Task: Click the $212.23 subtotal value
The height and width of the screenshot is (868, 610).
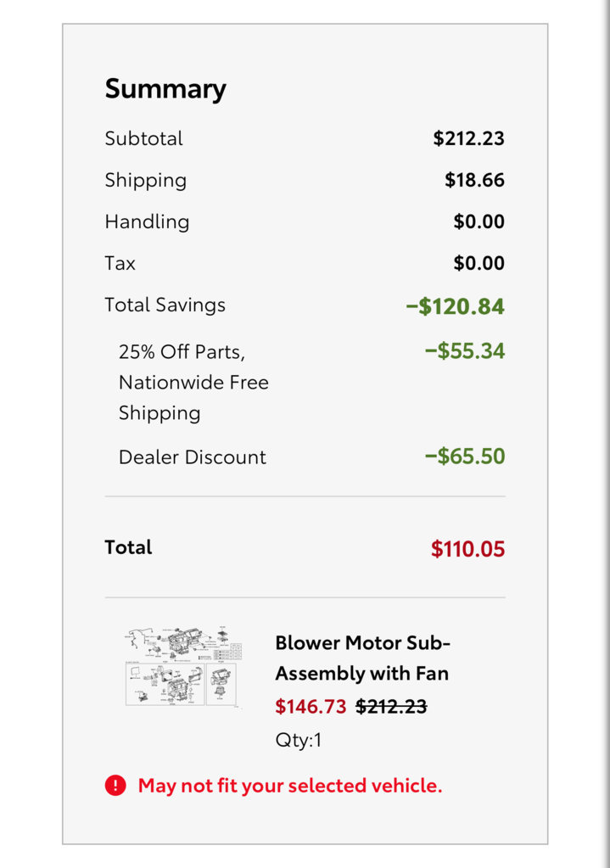Action: pyautogui.click(x=468, y=138)
